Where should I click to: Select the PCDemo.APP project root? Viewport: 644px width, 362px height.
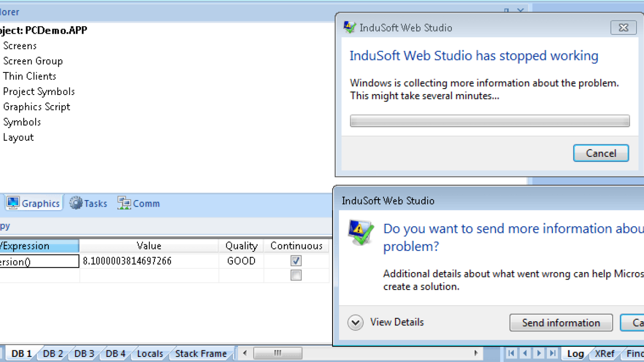point(43,30)
